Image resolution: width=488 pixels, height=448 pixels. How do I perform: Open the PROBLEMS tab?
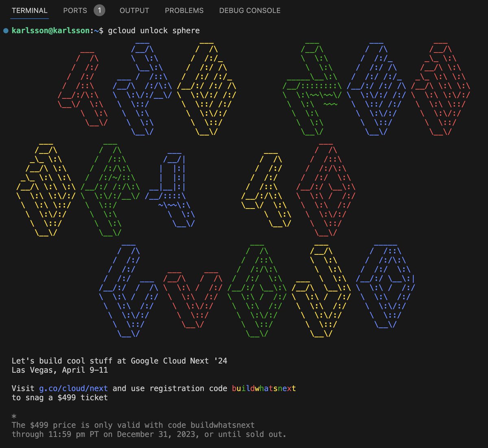(184, 10)
